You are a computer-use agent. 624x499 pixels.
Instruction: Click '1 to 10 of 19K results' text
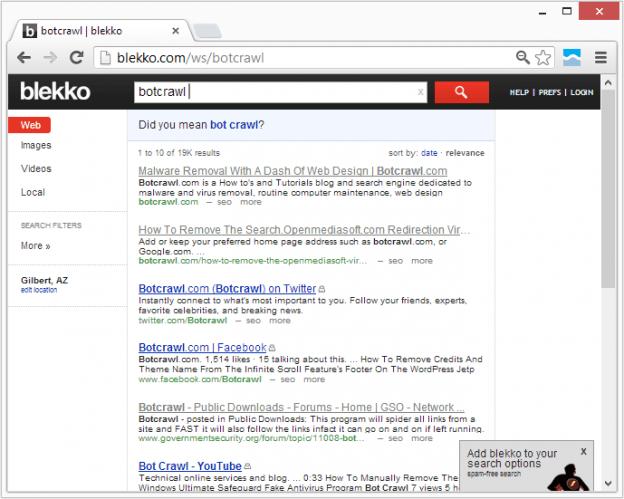point(179,153)
